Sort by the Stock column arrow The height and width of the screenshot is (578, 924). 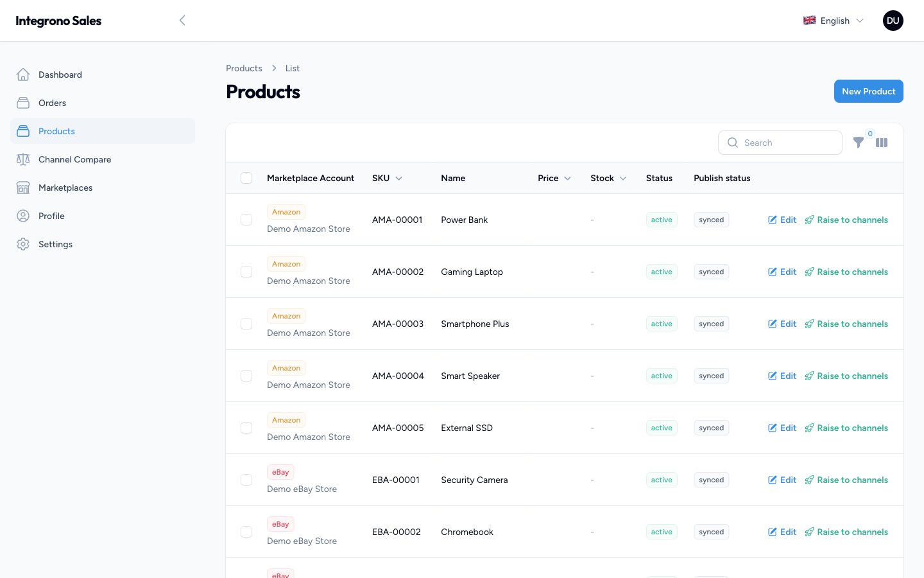click(x=623, y=179)
